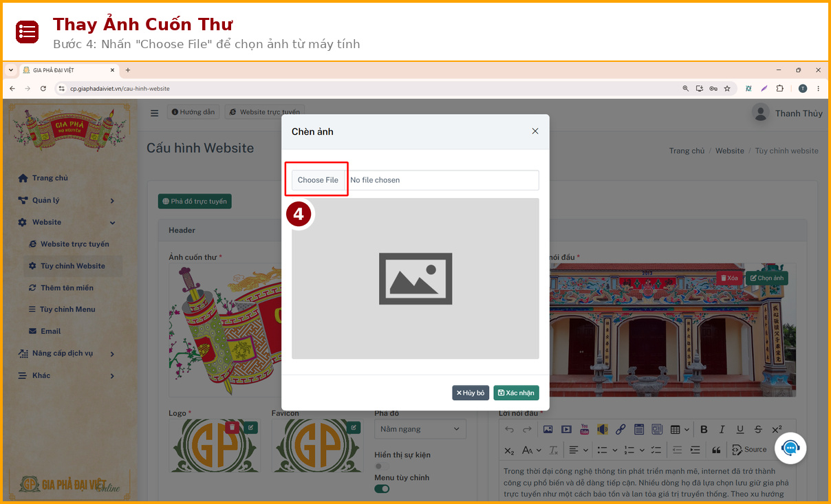Click the insert image editor icon
Screen dimensions: 831x504
pos(548,430)
